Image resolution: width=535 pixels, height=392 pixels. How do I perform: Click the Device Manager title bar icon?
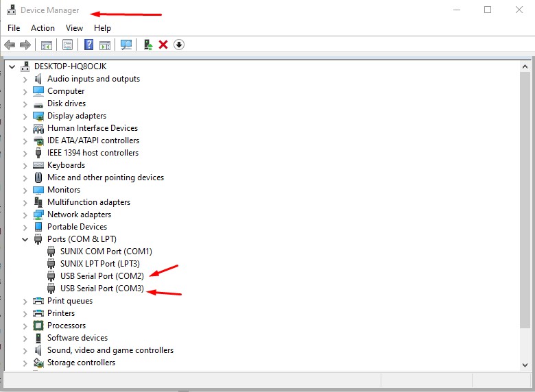coord(11,10)
